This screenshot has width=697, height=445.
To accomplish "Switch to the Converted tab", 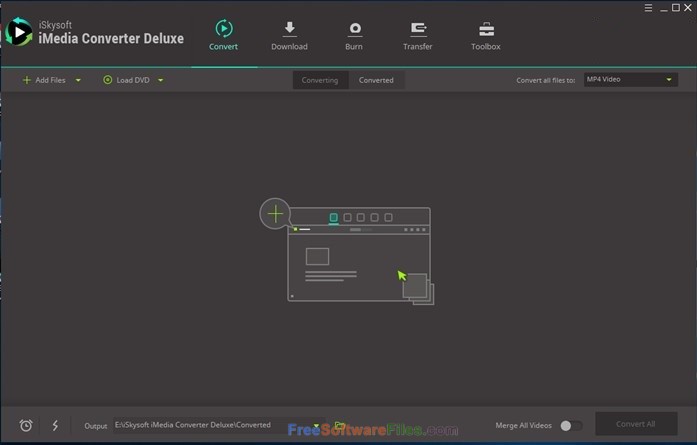I will pyautogui.click(x=376, y=80).
